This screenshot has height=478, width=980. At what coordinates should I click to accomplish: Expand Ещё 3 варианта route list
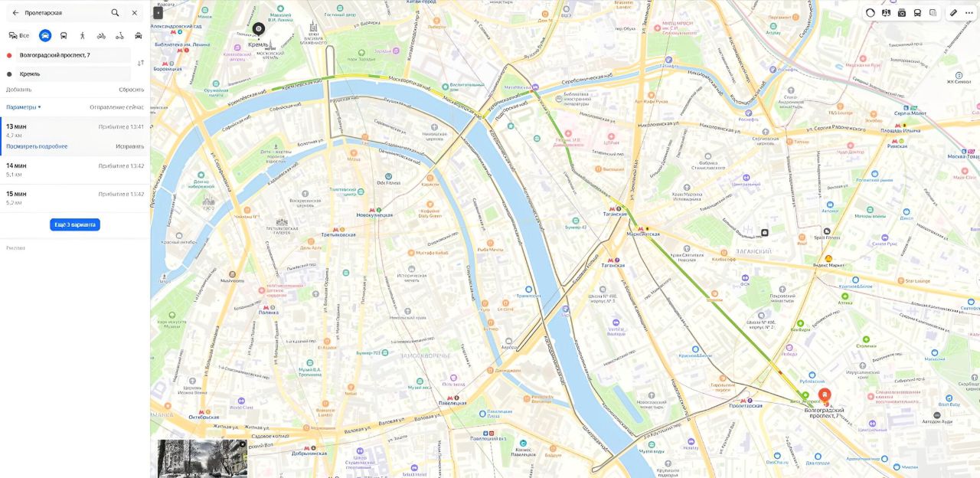point(75,224)
